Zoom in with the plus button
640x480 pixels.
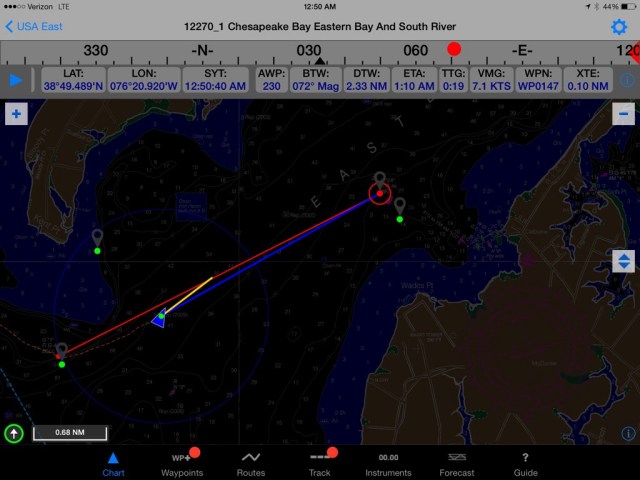tap(16, 114)
